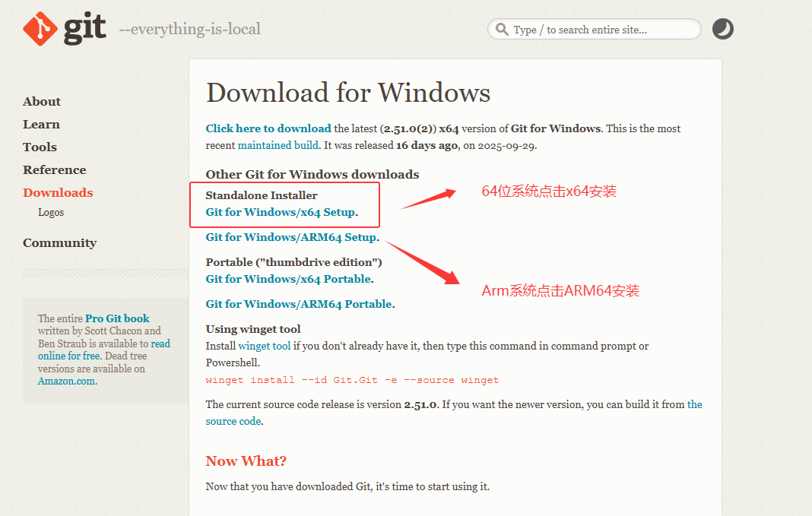Click the 'Using winget tool' label

[x=253, y=329]
